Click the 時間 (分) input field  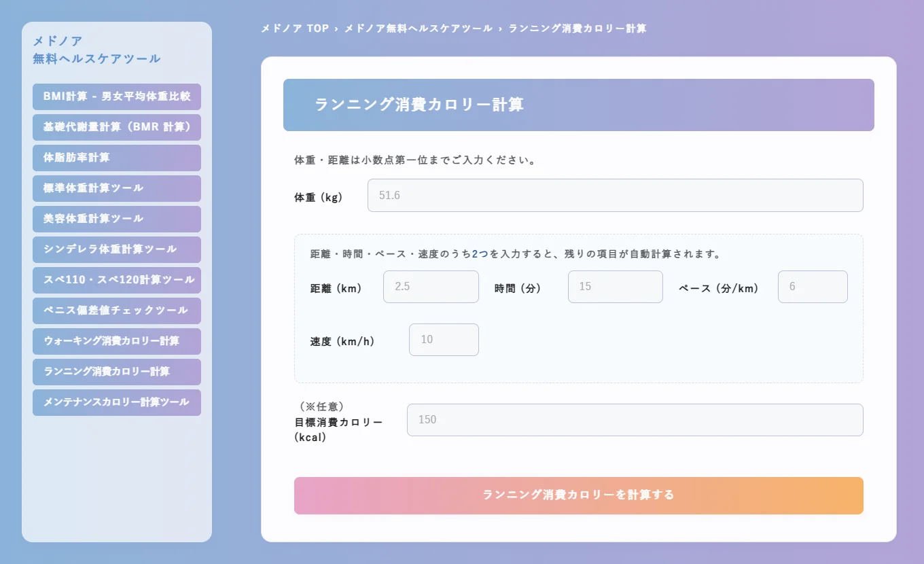[x=615, y=287]
